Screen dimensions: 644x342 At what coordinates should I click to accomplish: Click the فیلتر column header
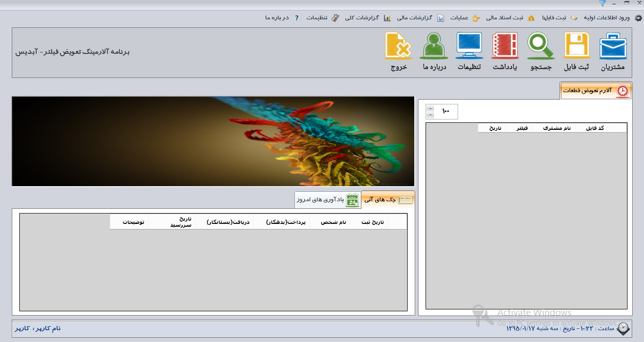pyautogui.click(x=519, y=128)
